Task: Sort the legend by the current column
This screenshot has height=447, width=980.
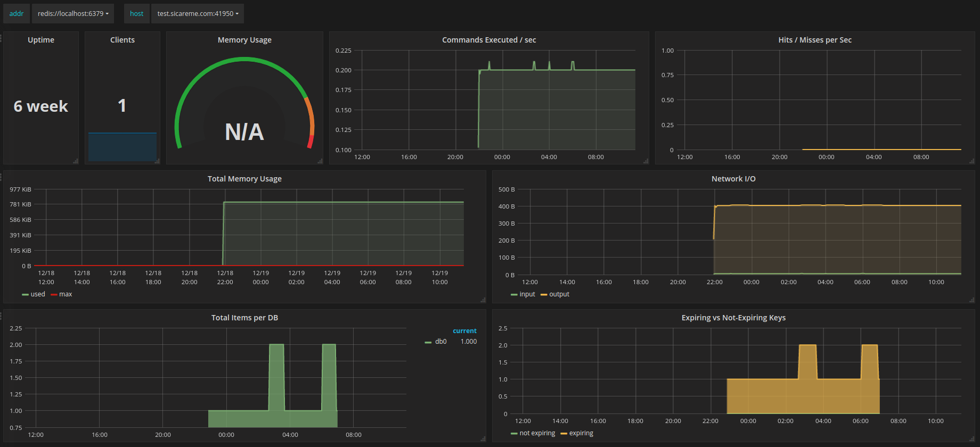Action: pyautogui.click(x=464, y=331)
